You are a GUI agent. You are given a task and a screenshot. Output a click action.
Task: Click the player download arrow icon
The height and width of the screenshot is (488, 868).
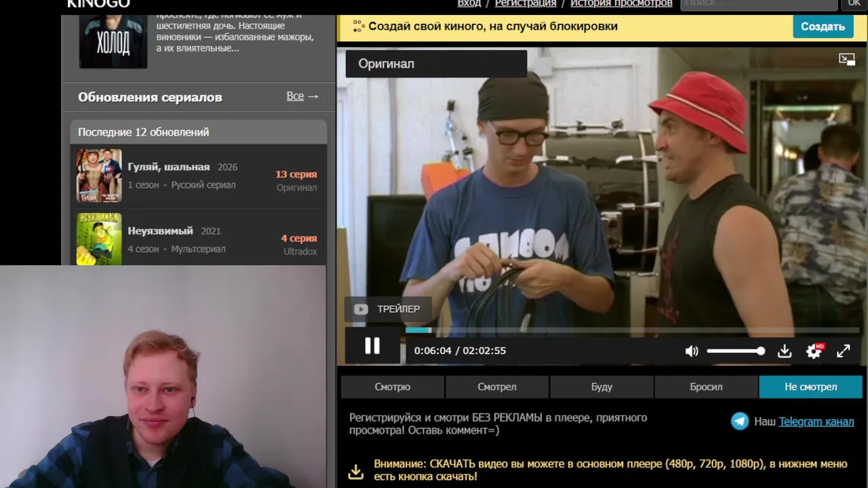(785, 351)
